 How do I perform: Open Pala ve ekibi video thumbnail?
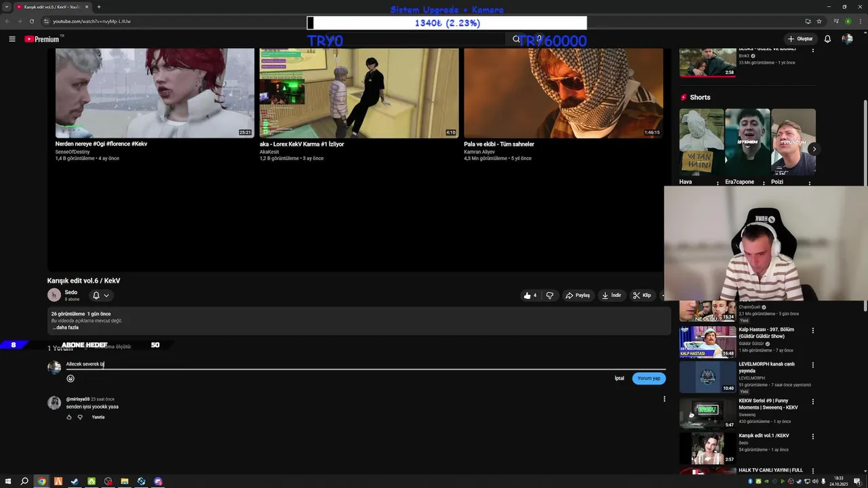[x=564, y=93]
